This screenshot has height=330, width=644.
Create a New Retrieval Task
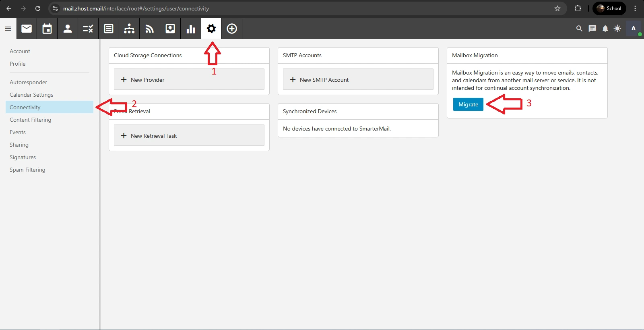[189, 135]
